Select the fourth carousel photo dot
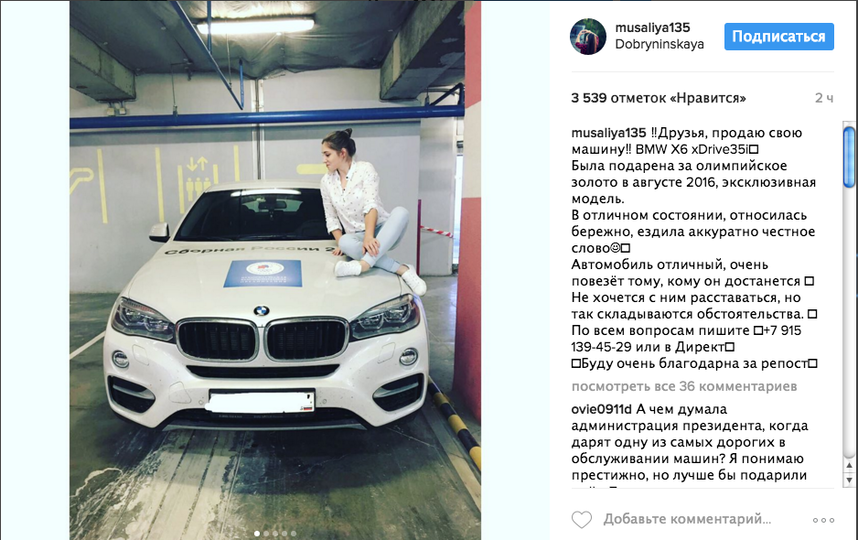The width and height of the screenshot is (858, 540). tap(285, 533)
